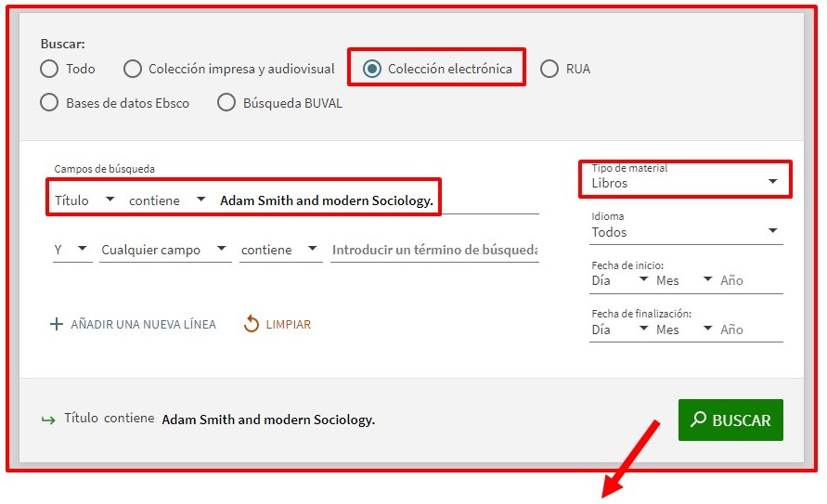Open the Y boolean operator dropdown

pos(71,250)
